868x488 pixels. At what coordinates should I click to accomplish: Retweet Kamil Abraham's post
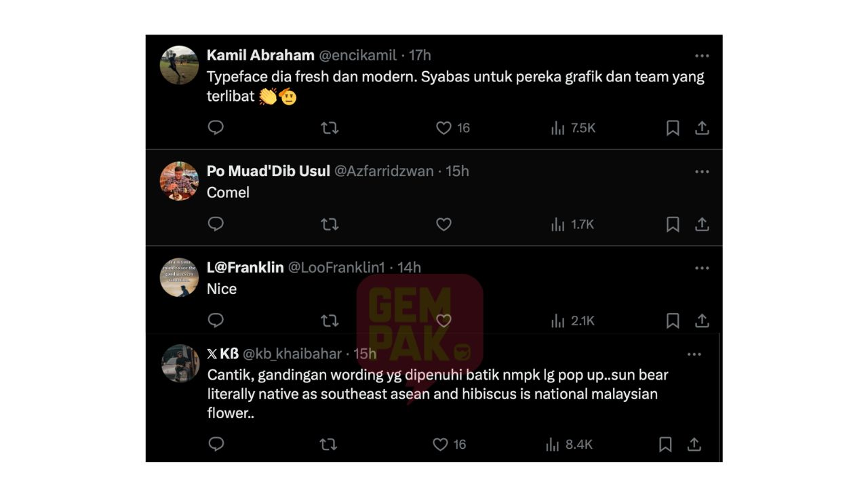click(330, 127)
